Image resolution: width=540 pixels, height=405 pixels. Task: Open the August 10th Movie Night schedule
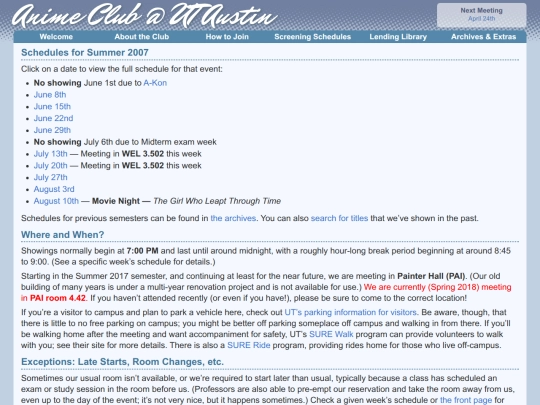pyautogui.click(x=56, y=201)
